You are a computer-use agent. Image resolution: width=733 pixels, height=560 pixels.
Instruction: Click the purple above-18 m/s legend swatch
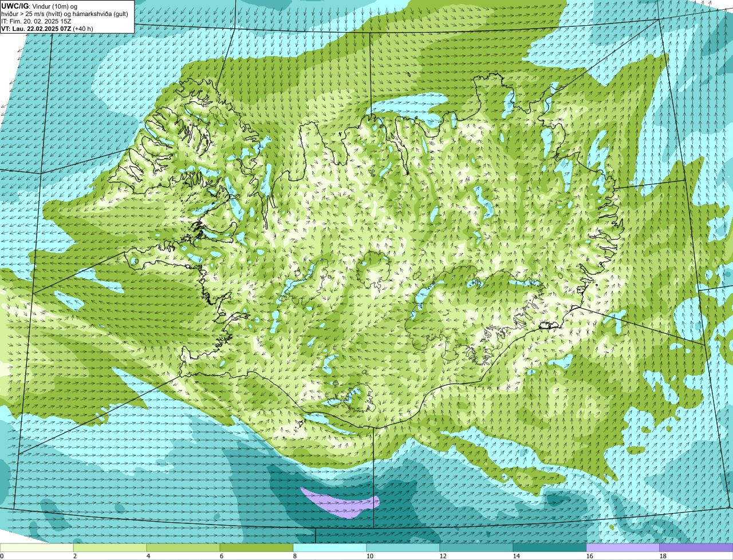tap(696, 548)
